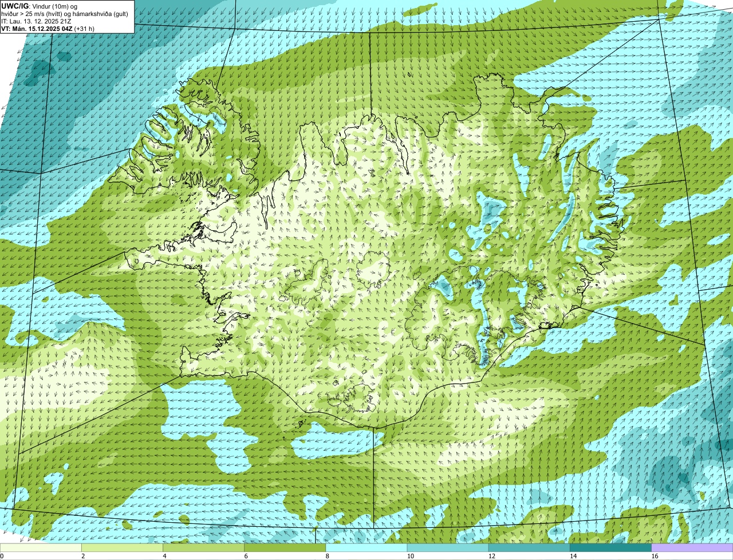733x560 pixels.
Task: Click the 14–16 m/s dark teal legend swatch
Action: coord(610,548)
